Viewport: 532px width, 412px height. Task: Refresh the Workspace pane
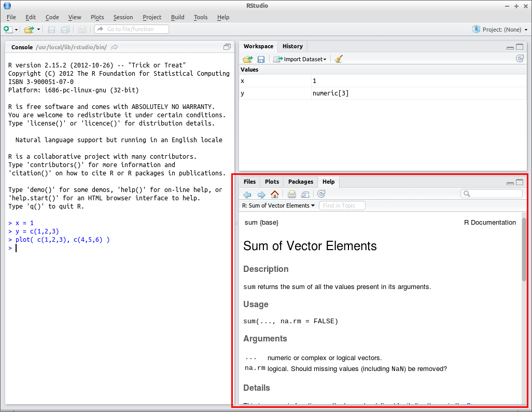pyautogui.click(x=520, y=59)
